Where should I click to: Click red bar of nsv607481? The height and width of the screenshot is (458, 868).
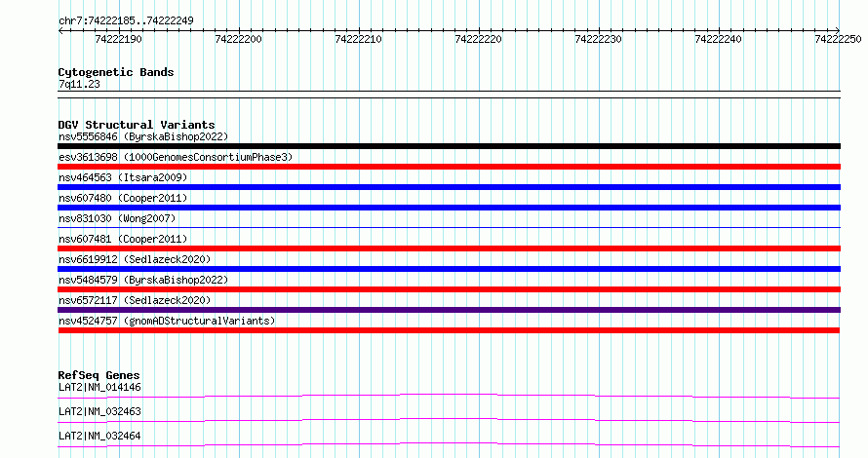pyautogui.click(x=449, y=248)
